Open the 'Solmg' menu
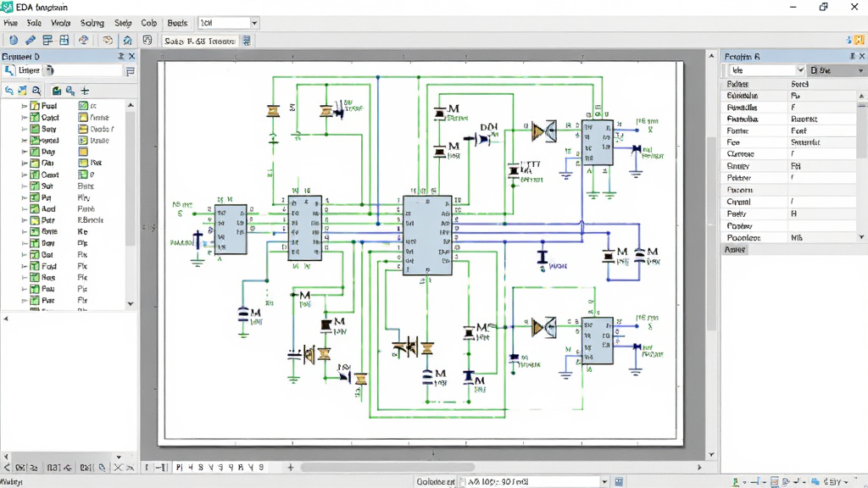This screenshot has height=488, width=868. click(92, 23)
